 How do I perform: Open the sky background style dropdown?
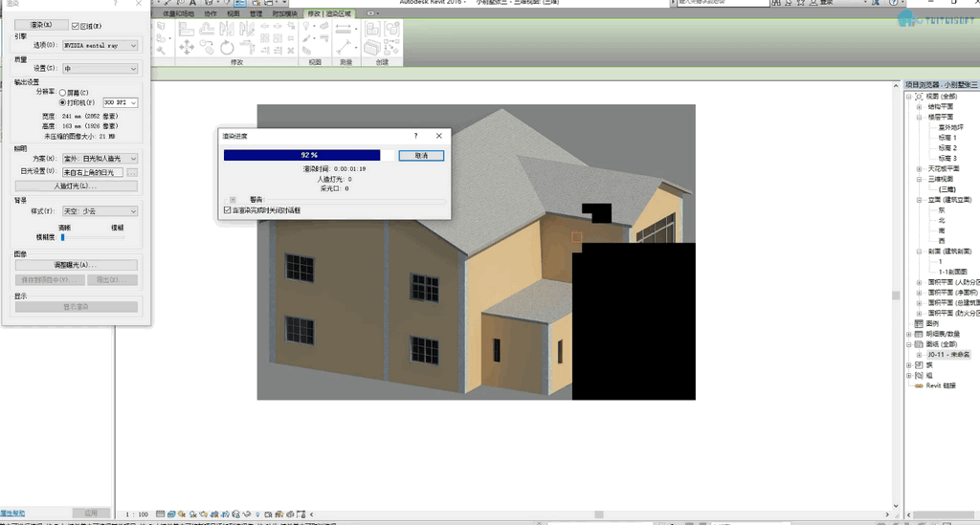[100, 211]
